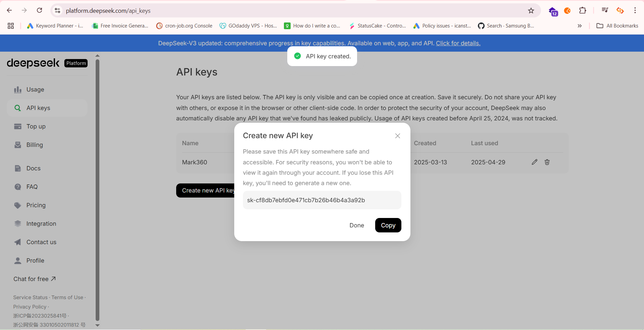
Task: Reload the page with refresh icon
Action: tap(40, 10)
